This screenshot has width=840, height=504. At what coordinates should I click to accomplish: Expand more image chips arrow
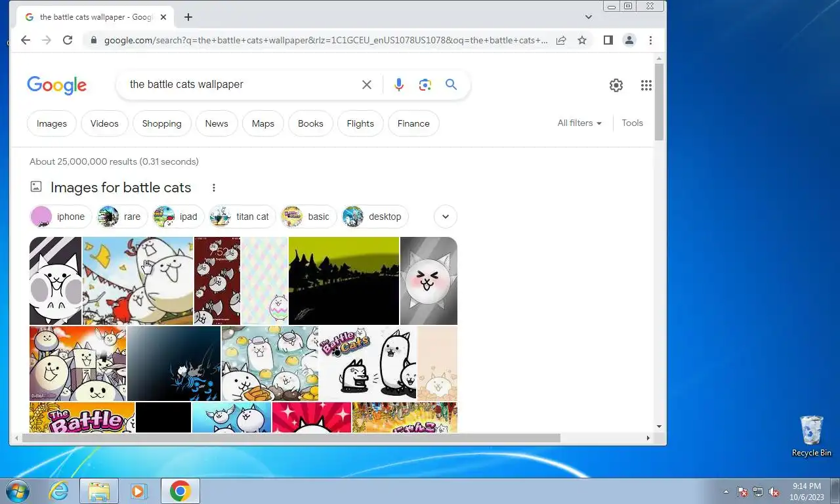point(446,217)
